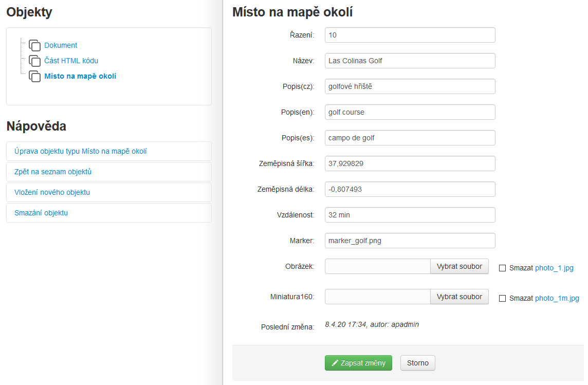Image resolution: width=588 pixels, height=385 pixels.
Task: Choose file for Obrázek with Vybrat soubor
Action: (x=459, y=266)
